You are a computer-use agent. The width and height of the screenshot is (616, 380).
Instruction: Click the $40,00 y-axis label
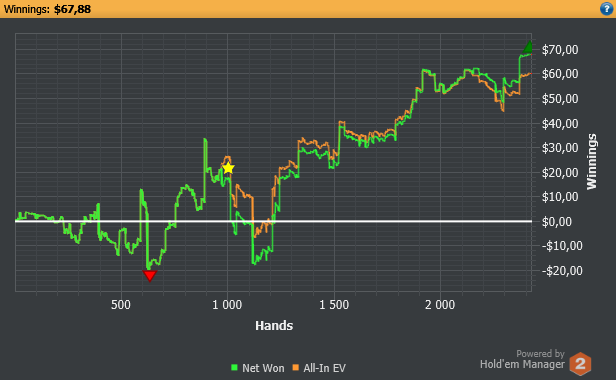pyautogui.click(x=560, y=124)
